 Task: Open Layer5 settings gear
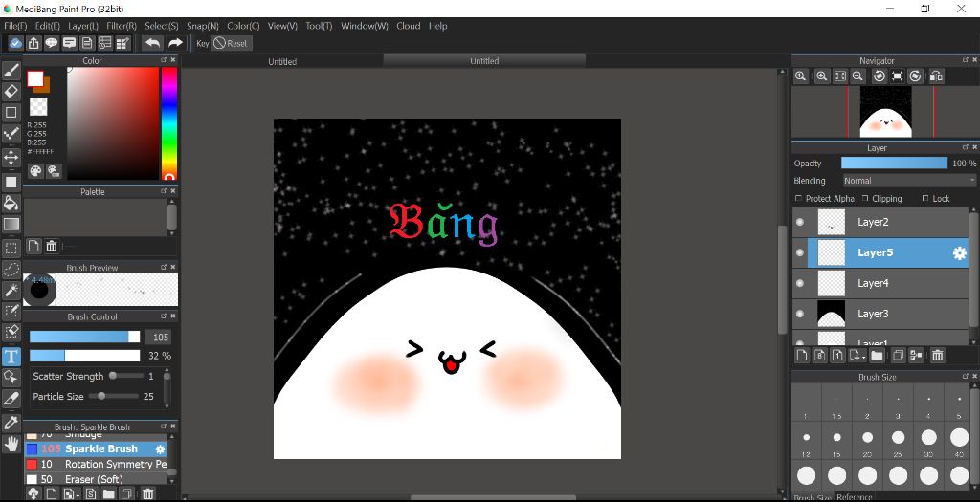959,252
